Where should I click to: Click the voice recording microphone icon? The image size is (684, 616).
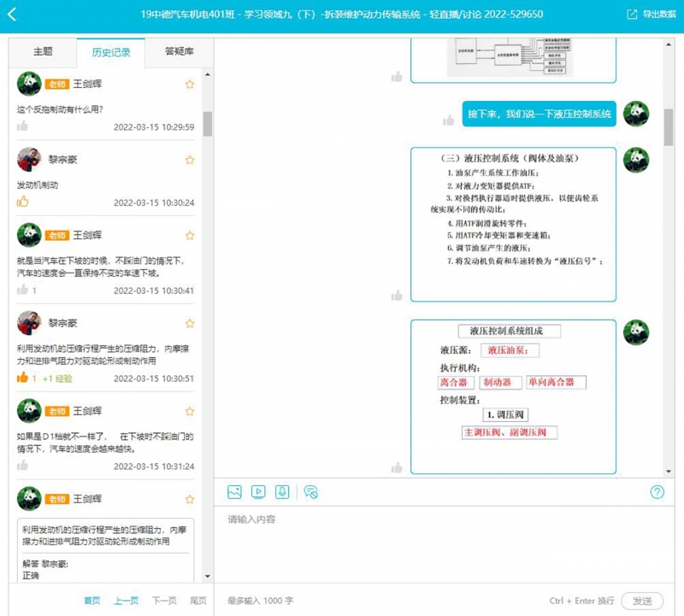click(x=282, y=492)
